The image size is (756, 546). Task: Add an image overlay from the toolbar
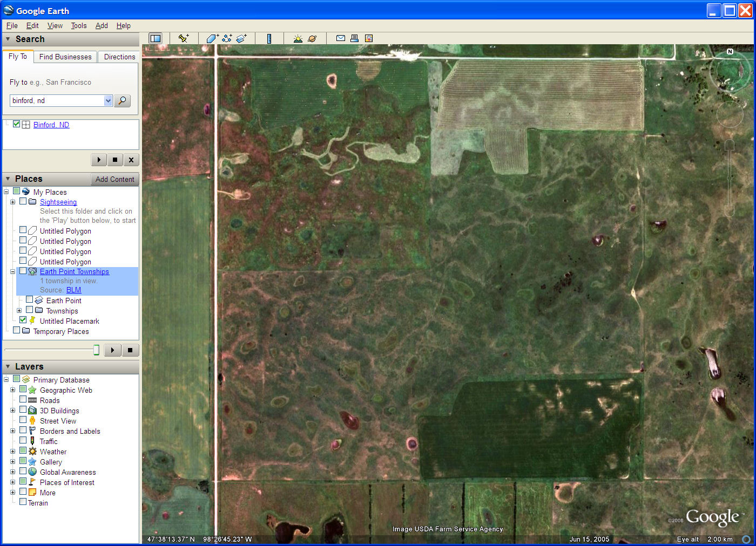241,38
